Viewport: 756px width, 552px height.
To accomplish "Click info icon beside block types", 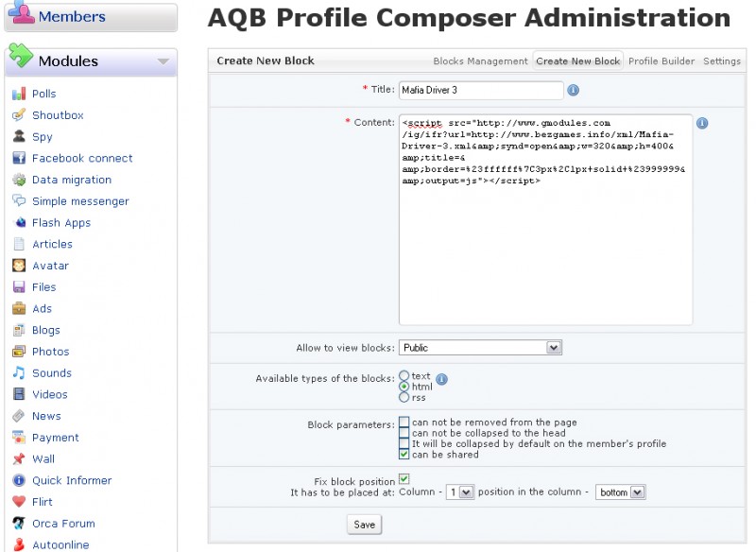I will pyautogui.click(x=441, y=379).
